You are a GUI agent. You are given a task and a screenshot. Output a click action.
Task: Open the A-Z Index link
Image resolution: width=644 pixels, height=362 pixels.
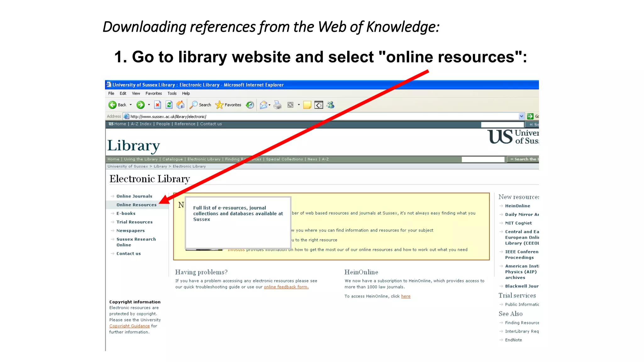(141, 124)
